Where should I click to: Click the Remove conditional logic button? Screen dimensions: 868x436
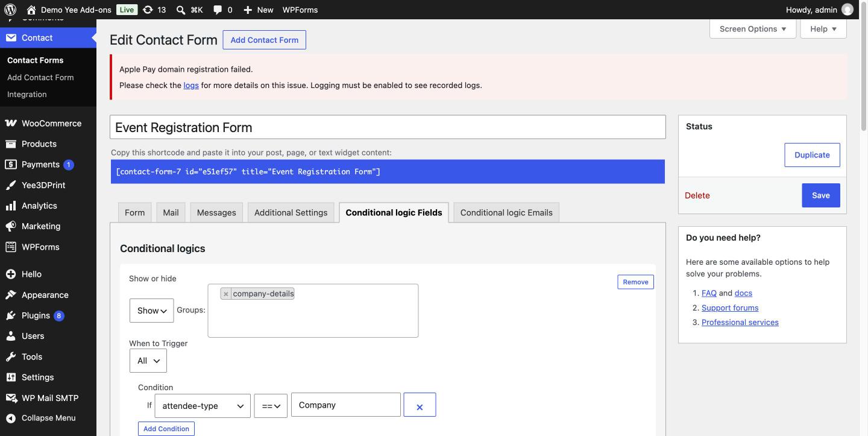[x=635, y=282]
